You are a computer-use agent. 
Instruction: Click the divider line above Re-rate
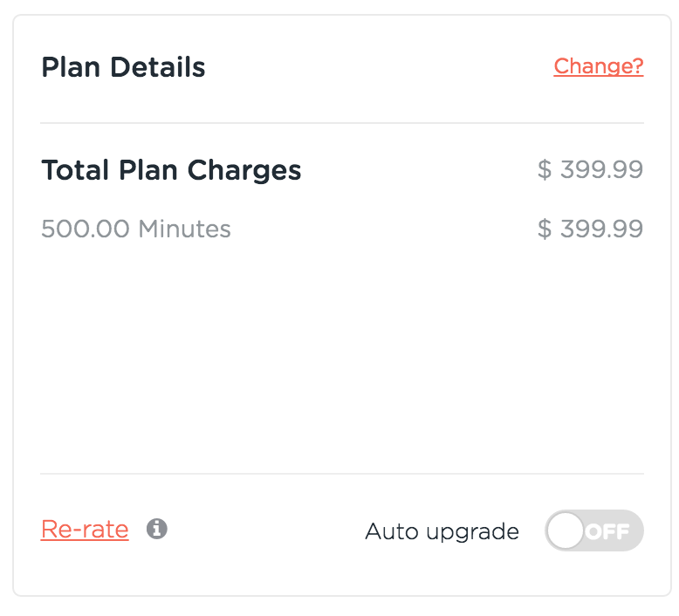click(x=341, y=474)
